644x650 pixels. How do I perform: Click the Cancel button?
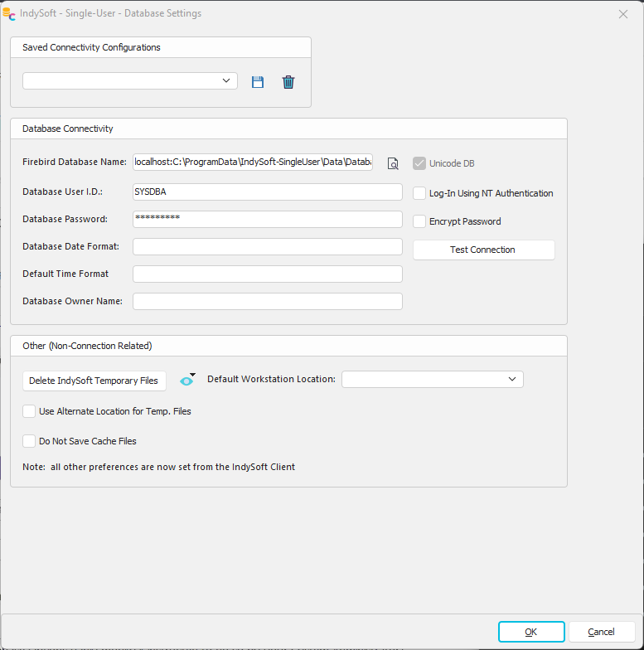[601, 632]
